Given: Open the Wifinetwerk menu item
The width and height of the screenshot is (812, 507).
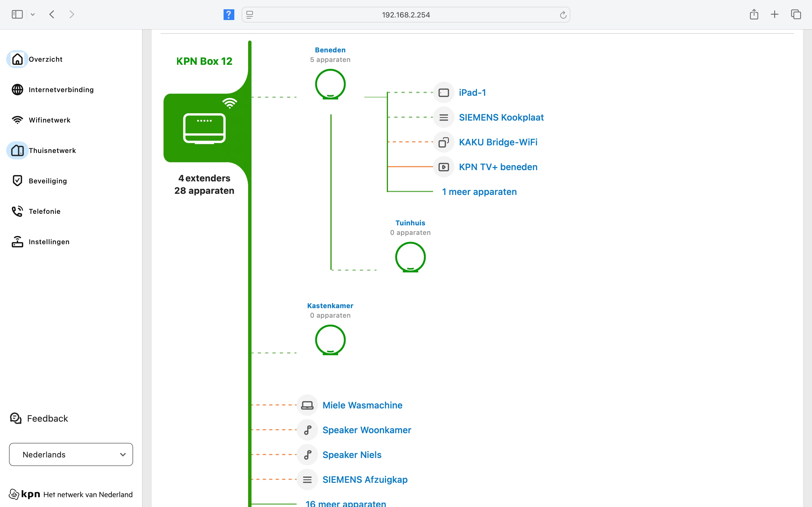Looking at the screenshot, I should pyautogui.click(x=49, y=120).
